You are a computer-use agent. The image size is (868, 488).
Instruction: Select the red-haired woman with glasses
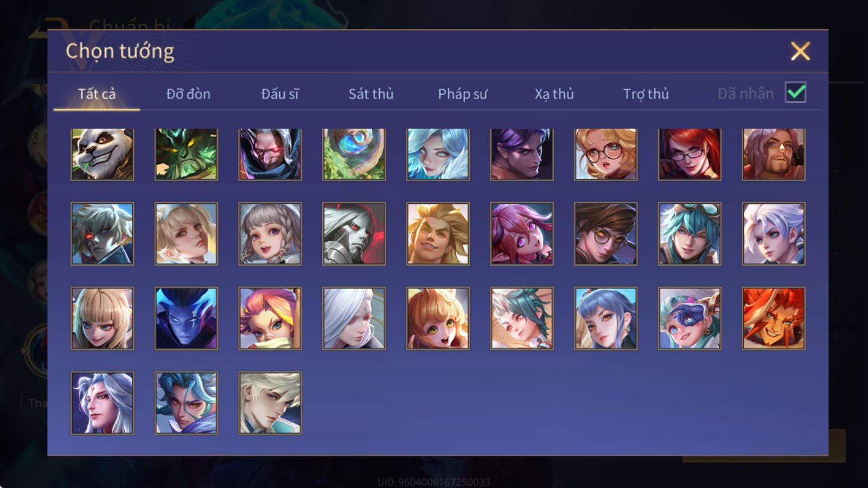690,155
